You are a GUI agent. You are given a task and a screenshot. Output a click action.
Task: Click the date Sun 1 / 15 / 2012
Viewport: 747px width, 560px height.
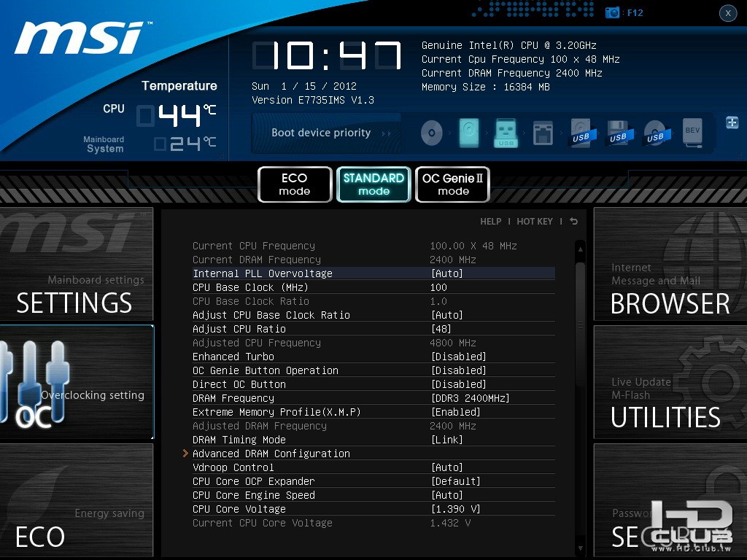[304, 86]
